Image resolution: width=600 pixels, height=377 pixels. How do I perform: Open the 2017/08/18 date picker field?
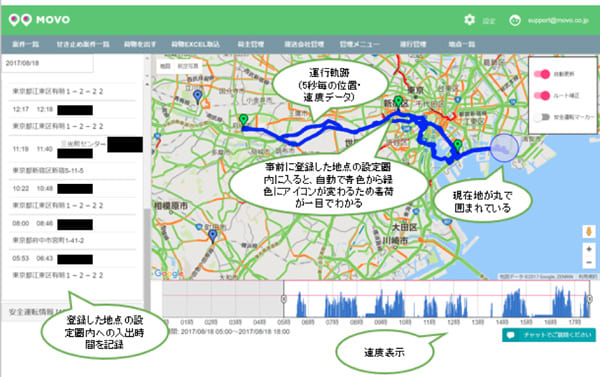[x=47, y=63]
